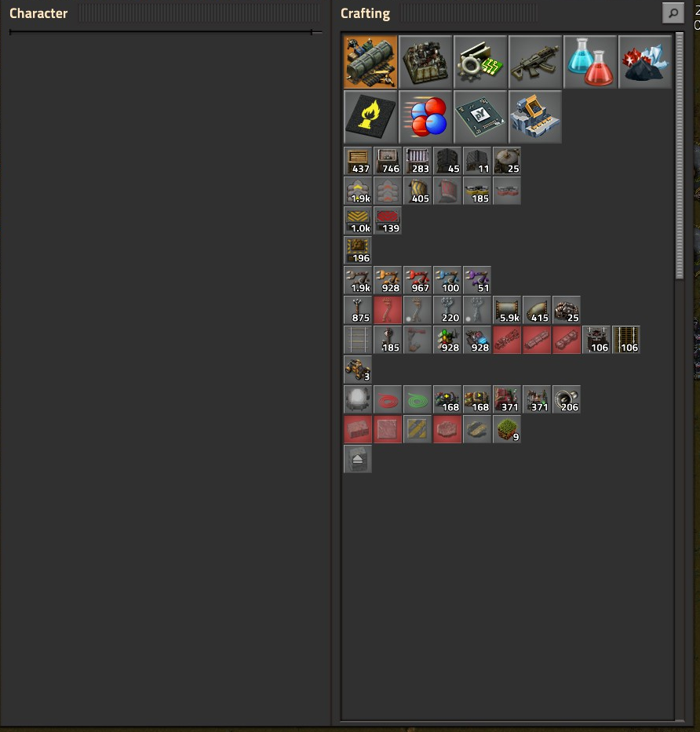Select the red-highlighted locomotive
This screenshot has height=732, width=700.
pos(507,340)
